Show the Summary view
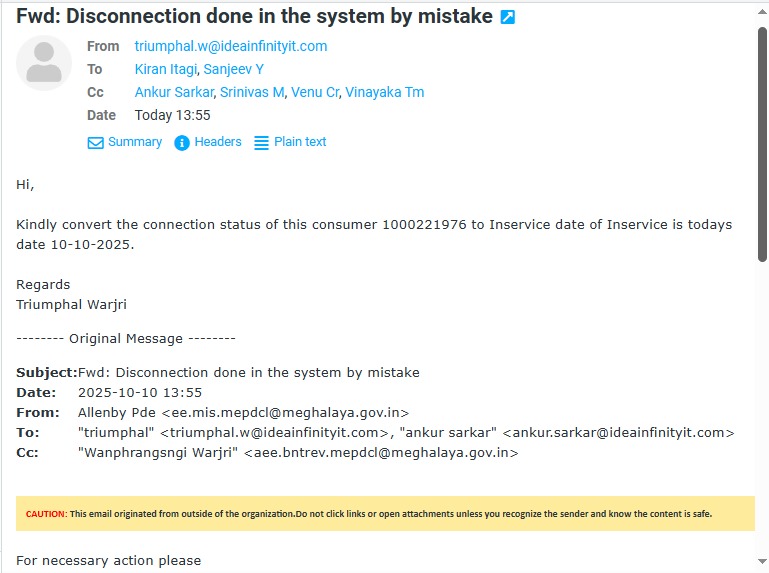Image resolution: width=769 pixels, height=573 pixels. point(135,142)
